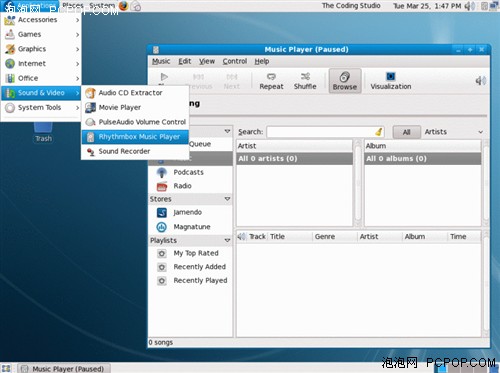Image resolution: width=500 pixels, height=373 pixels.
Task: Open Magnatune store
Action: point(192,227)
